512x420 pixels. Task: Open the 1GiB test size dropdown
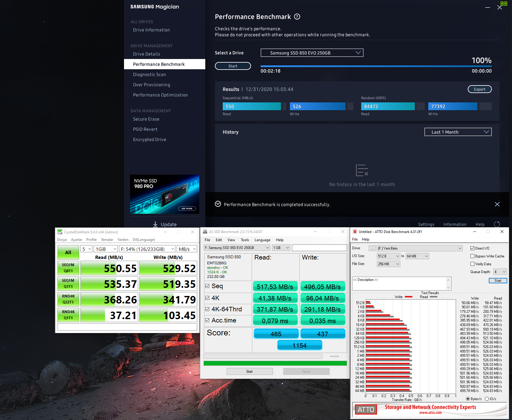point(105,249)
